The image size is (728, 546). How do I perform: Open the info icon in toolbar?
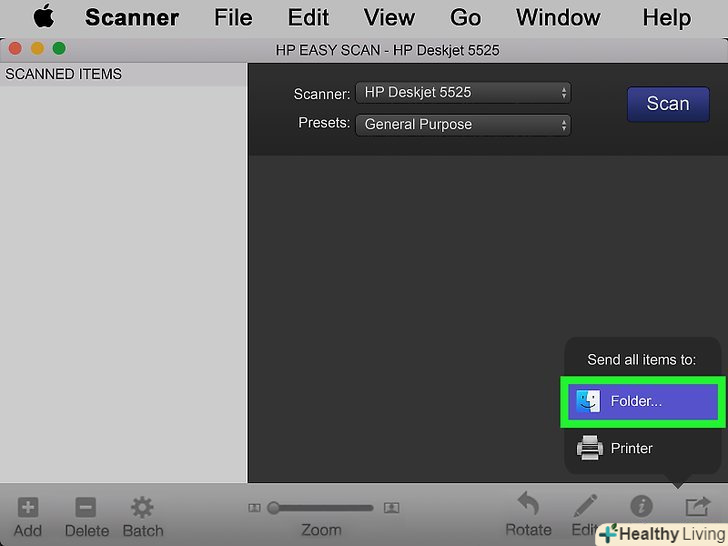coord(642,506)
